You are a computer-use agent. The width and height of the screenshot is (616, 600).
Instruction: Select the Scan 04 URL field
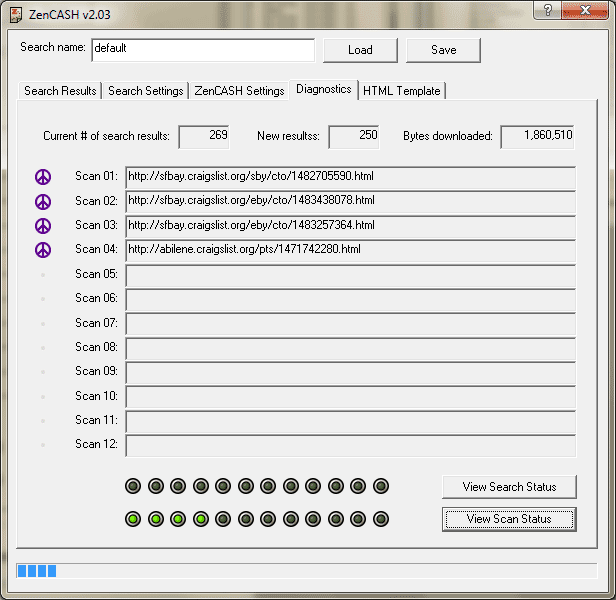click(x=350, y=250)
